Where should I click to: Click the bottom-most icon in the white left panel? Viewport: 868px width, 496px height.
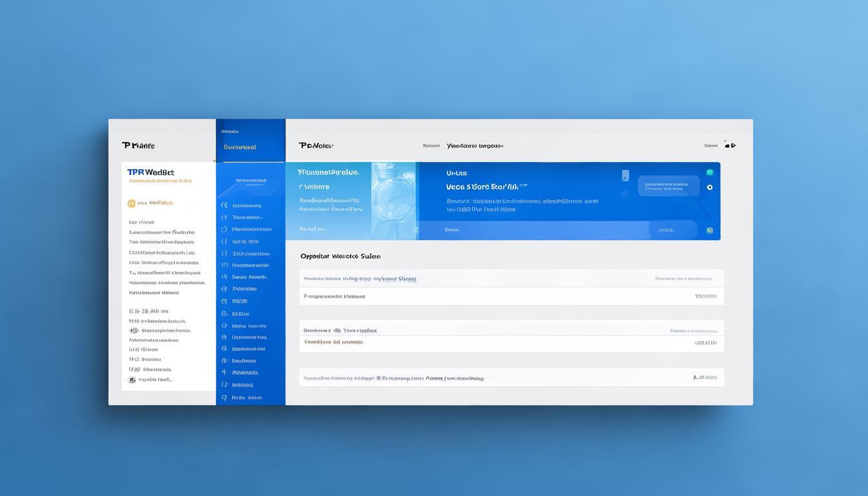coord(132,380)
